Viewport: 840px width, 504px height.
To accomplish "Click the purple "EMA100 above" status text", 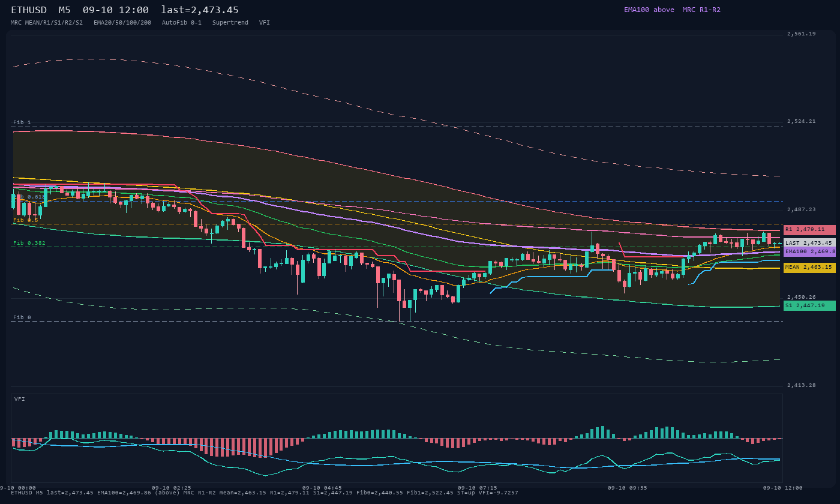I will 649,10.
